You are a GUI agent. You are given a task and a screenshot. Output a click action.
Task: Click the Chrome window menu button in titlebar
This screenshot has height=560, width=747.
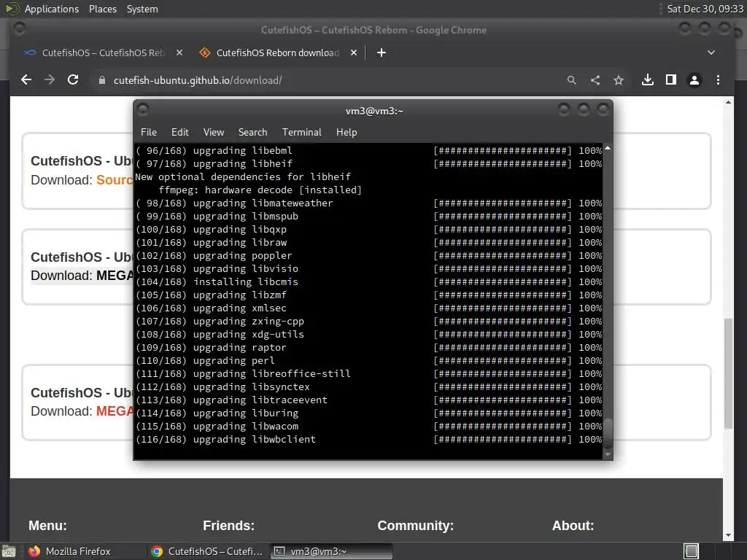20,29
